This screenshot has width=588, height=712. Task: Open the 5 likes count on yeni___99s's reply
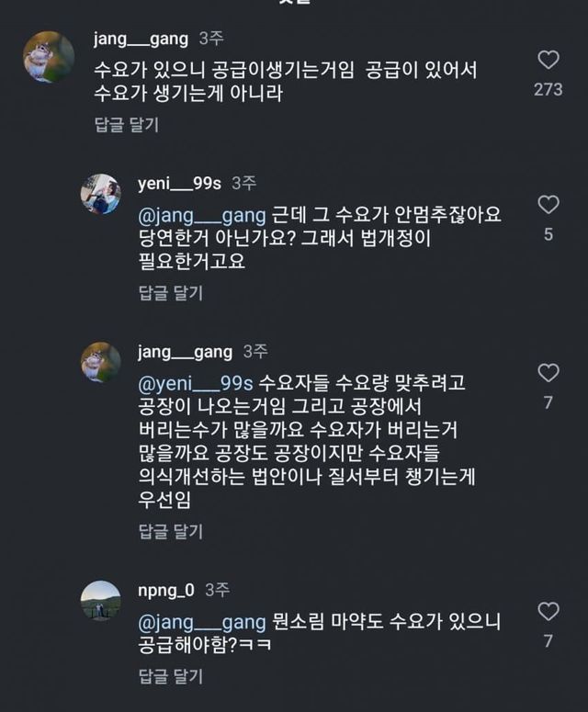coord(548,234)
